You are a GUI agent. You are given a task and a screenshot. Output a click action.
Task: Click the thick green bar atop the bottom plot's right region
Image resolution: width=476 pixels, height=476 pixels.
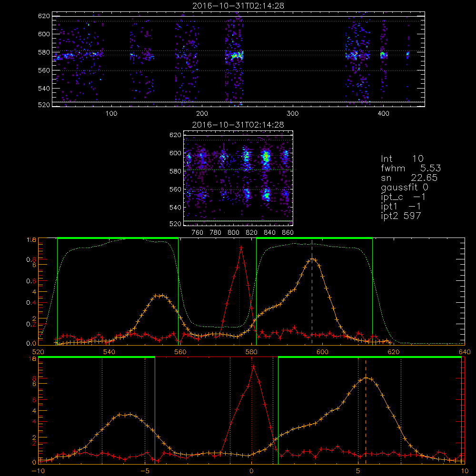pyautogui.click(x=370, y=357)
